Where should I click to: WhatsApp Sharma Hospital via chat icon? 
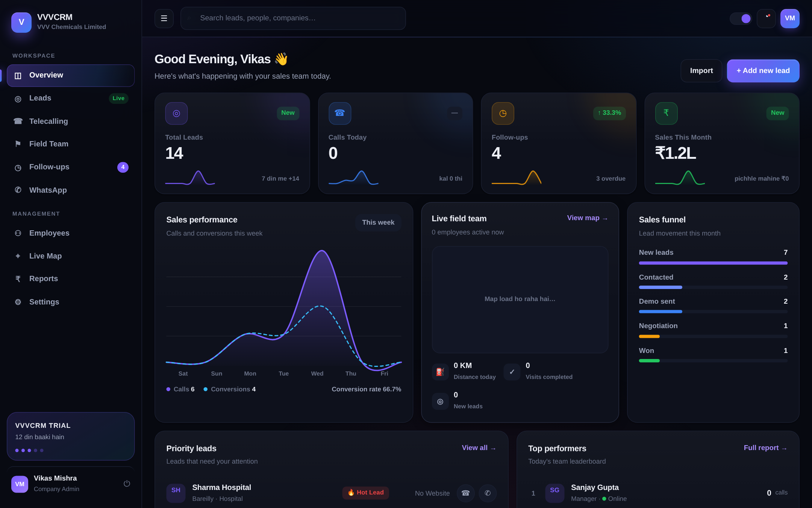click(488, 493)
